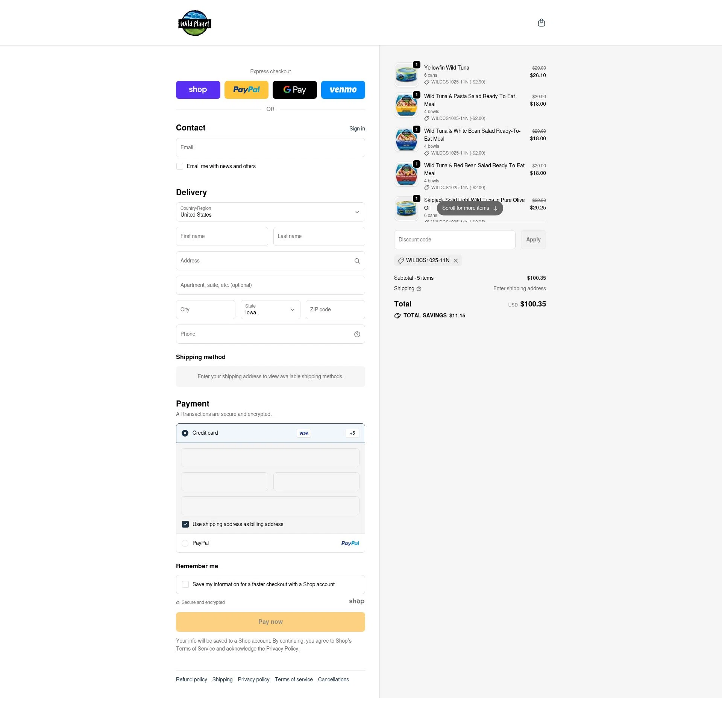Checkout with Shop Pay
This screenshot has height=728, width=722.
click(x=198, y=89)
